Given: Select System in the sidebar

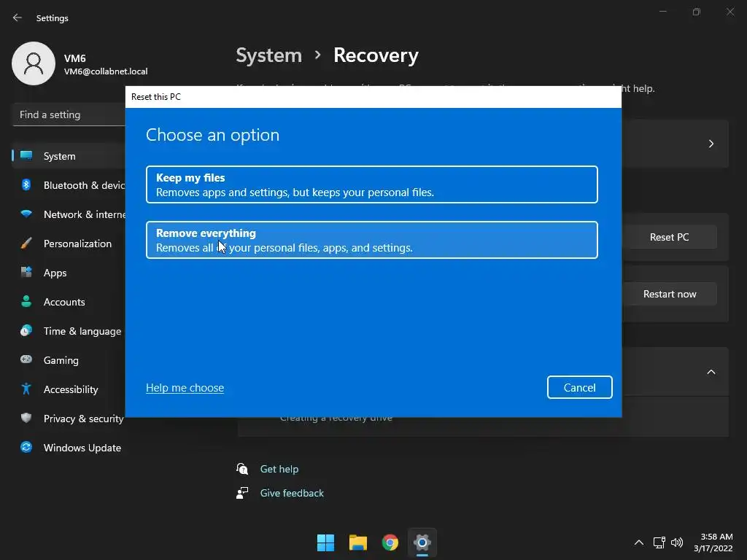Looking at the screenshot, I should pyautogui.click(x=69, y=156).
